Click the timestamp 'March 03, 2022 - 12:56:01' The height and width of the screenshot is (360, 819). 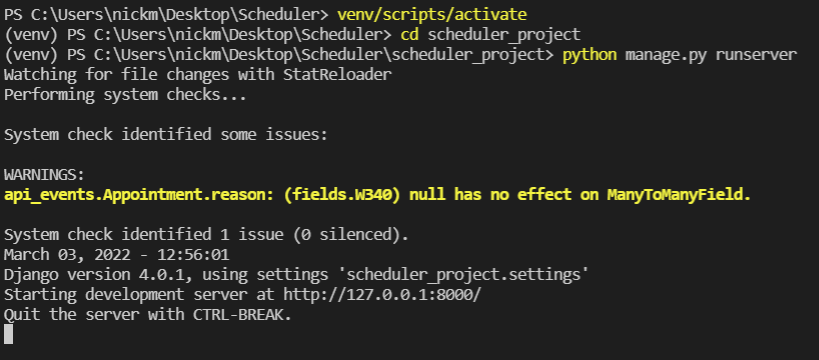coord(116,255)
